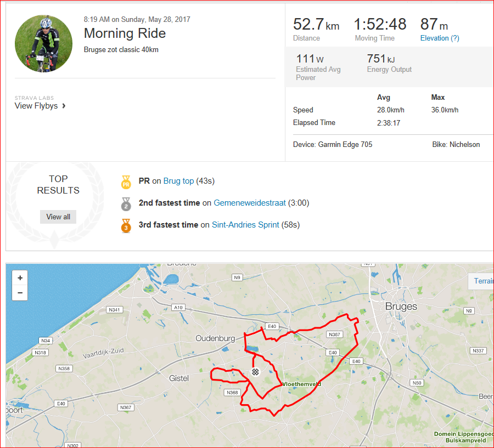Open the Sint-Andries Sprint segment link
Screen dimensions: 494x448
pyautogui.click(x=245, y=225)
